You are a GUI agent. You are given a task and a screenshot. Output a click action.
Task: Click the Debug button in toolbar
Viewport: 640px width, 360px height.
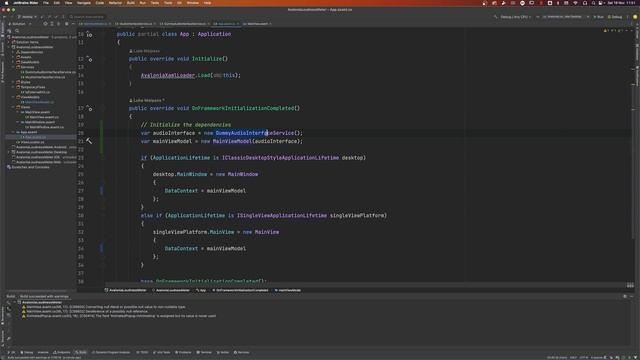coord(615,17)
